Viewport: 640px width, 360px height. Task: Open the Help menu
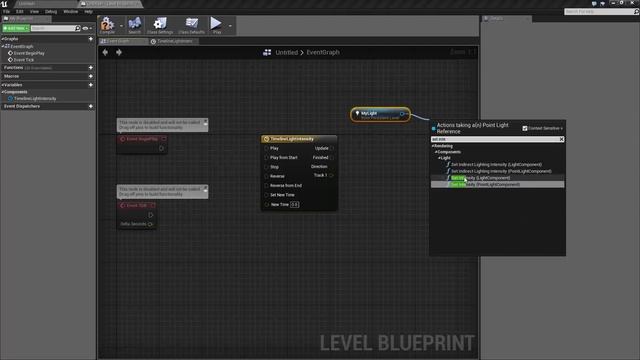(x=88, y=11)
